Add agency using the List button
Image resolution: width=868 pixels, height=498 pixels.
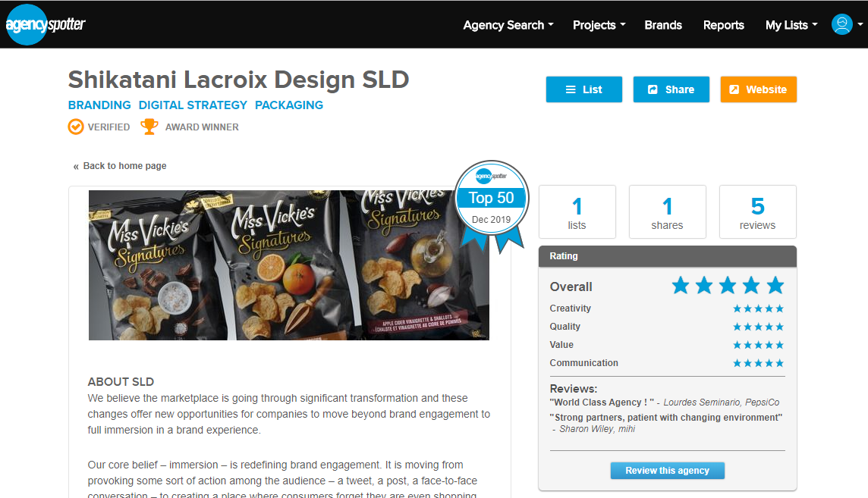(584, 89)
